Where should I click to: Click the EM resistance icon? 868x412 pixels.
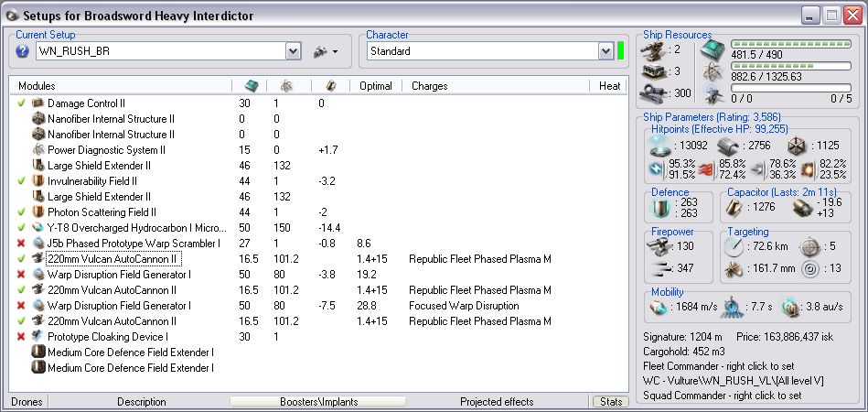pyautogui.click(x=658, y=168)
